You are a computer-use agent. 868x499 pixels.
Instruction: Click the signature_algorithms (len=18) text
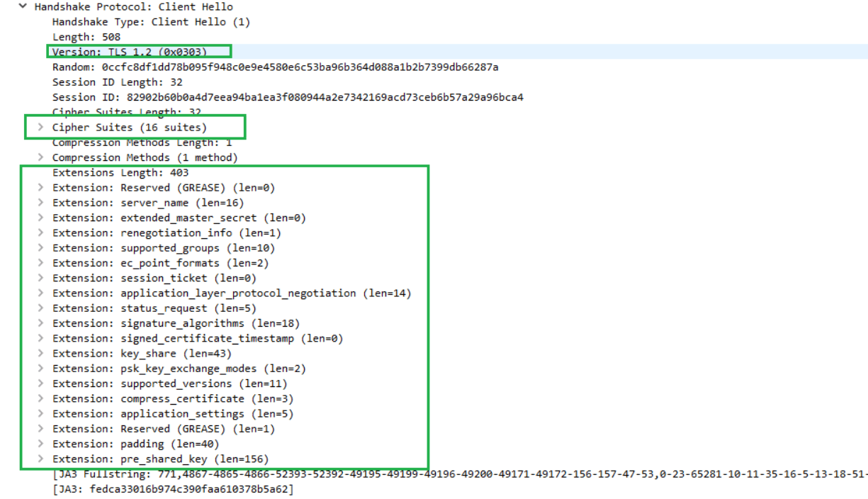click(x=210, y=323)
